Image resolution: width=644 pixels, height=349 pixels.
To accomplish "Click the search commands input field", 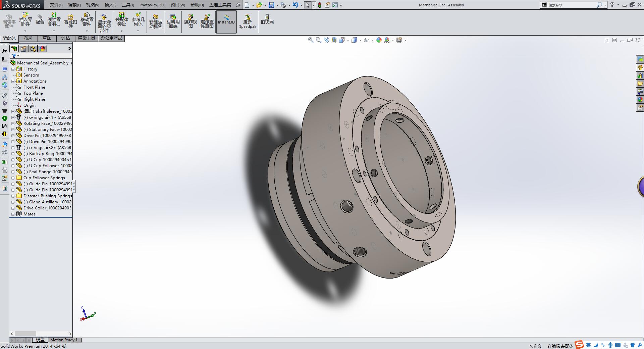I will 572,5.
